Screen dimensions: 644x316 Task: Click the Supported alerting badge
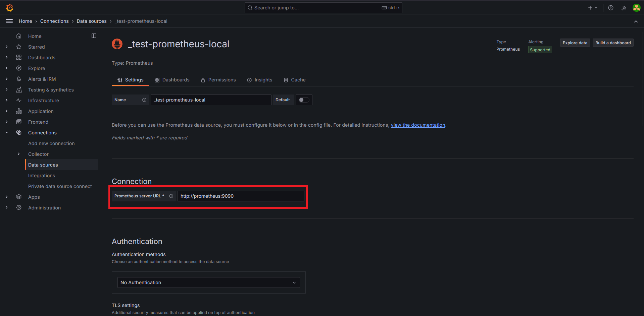(540, 50)
